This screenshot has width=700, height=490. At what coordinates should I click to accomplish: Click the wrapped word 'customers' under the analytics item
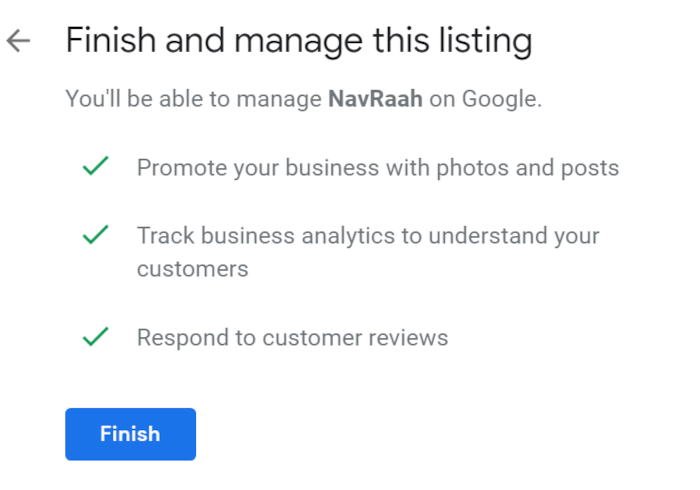(x=192, y=269)
